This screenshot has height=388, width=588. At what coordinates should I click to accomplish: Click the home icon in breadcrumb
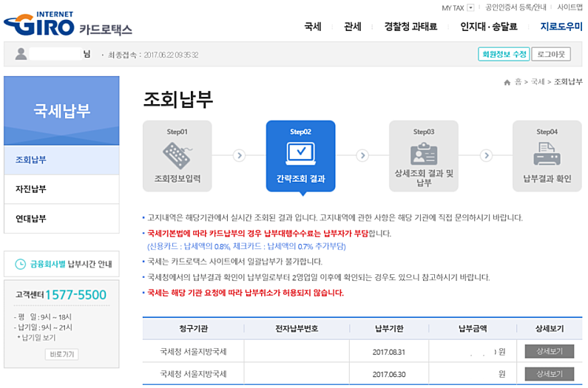click(507, 82)
